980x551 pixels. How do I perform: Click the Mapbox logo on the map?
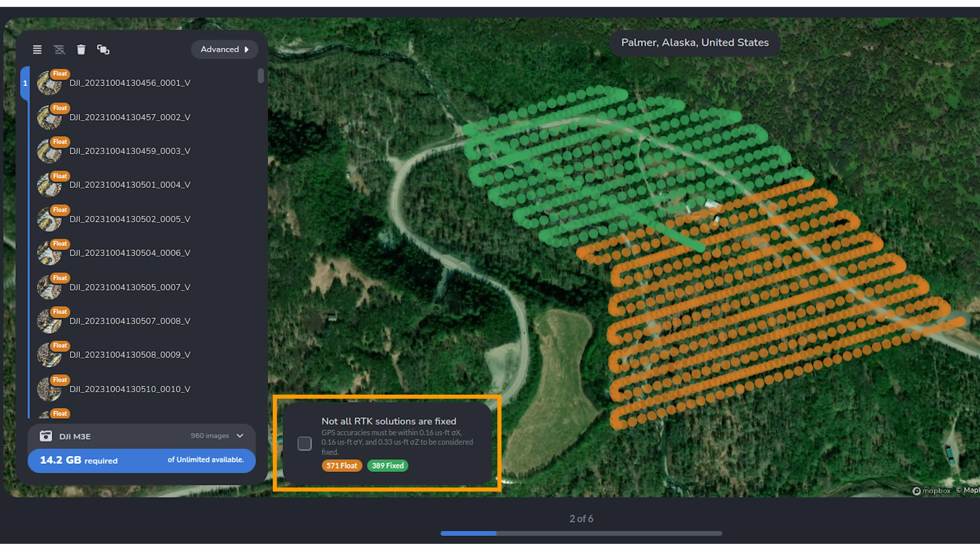[x=931, y=491]
